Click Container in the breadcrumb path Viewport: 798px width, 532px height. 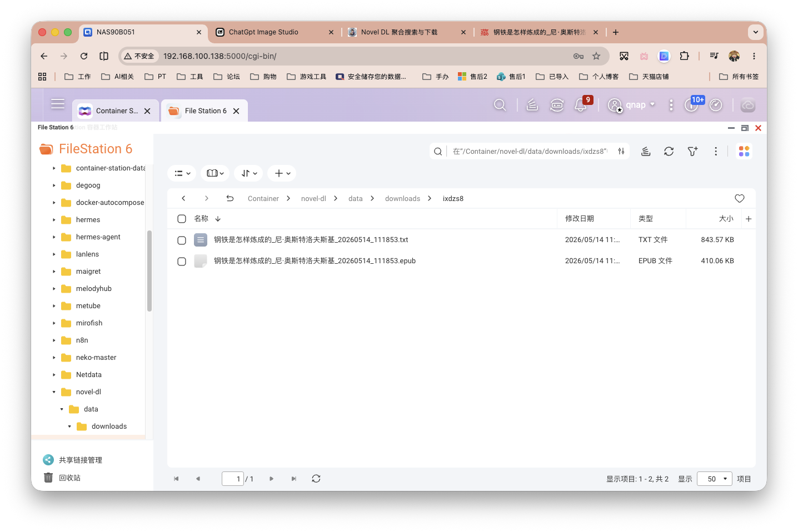tap(263, 199)
